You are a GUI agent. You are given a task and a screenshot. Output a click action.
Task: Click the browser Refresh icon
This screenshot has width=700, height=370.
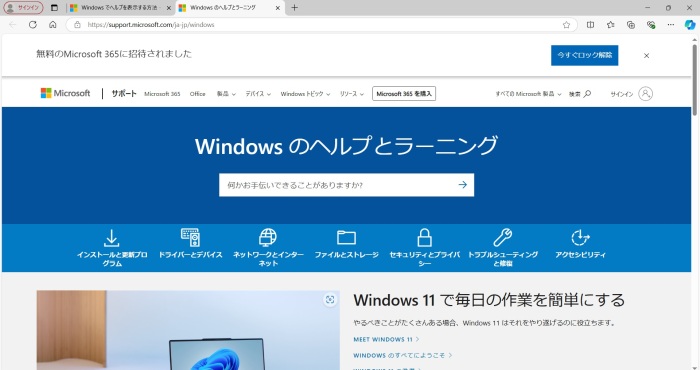tap(33, 25)
